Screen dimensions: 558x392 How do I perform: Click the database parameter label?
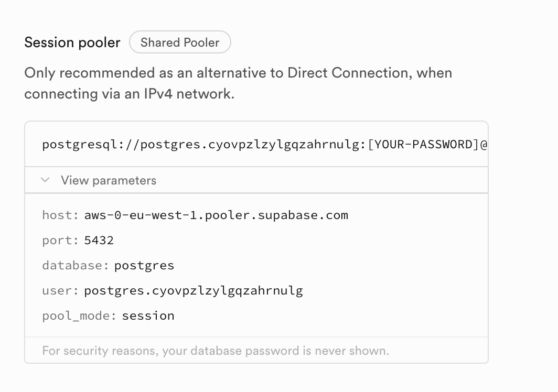click(76, 265)
